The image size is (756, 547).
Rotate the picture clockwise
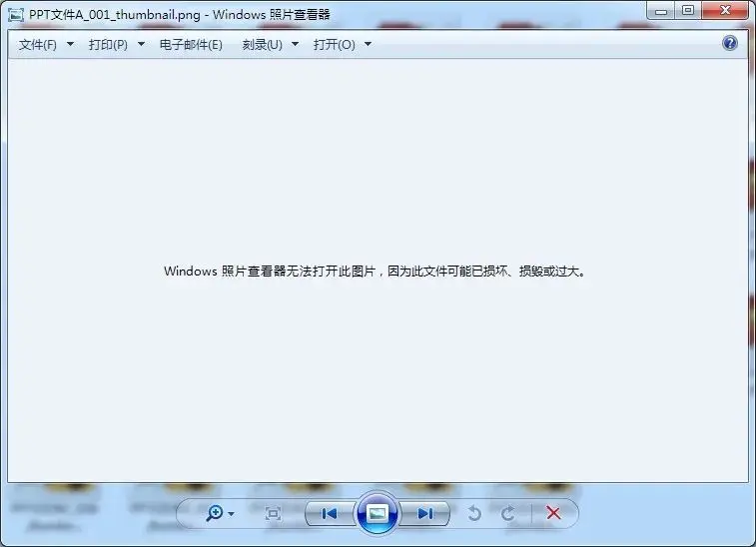(507, 514)
